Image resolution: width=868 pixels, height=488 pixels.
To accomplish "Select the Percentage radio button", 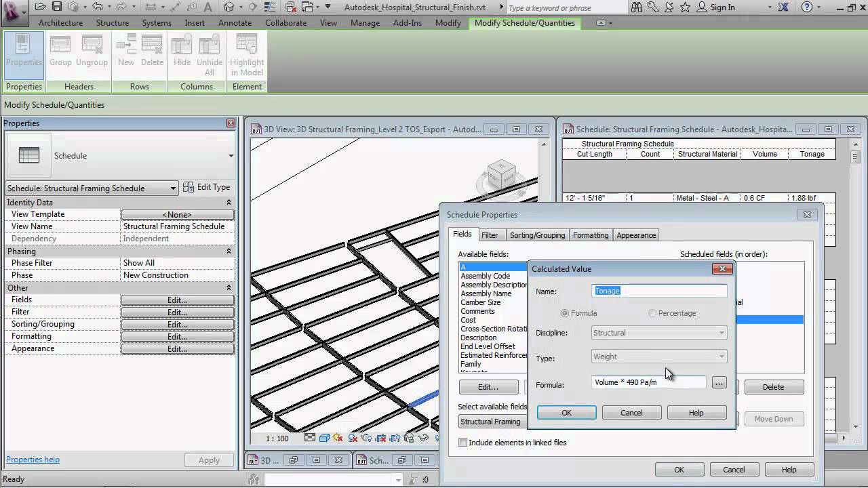I will tap(652, 313).
